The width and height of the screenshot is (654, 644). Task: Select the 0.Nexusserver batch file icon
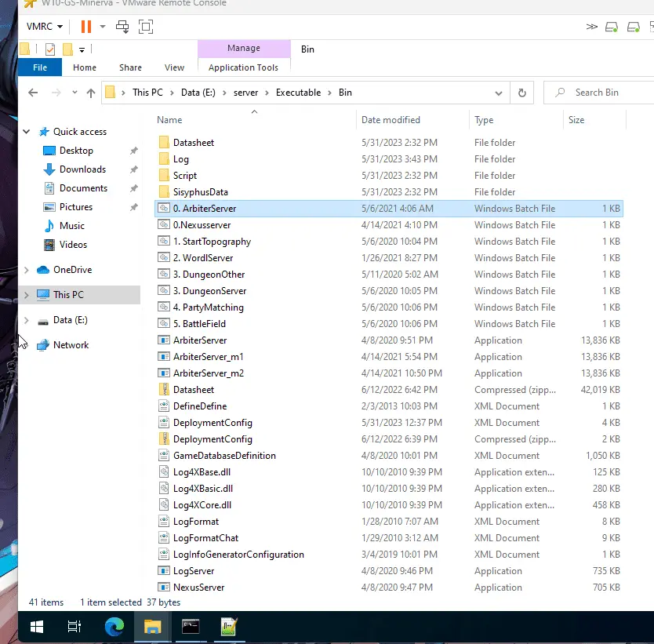click(164, 225)
